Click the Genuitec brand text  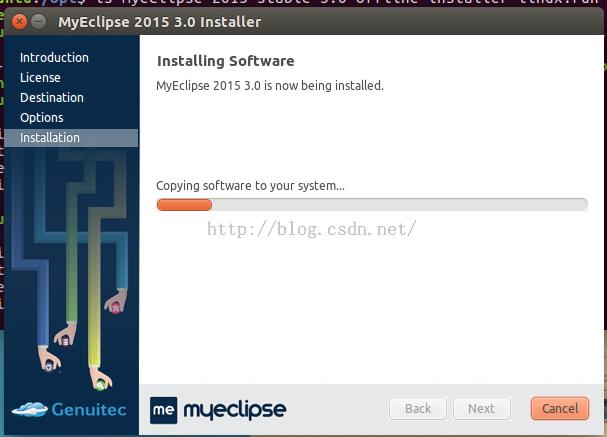tap(89, 410)
